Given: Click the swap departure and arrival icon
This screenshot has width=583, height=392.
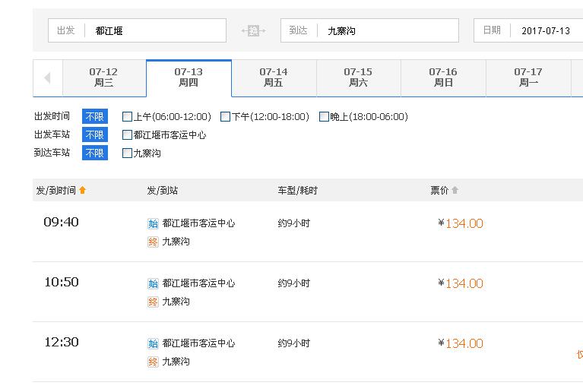Looking at the screenshot, I should (253, 30).
